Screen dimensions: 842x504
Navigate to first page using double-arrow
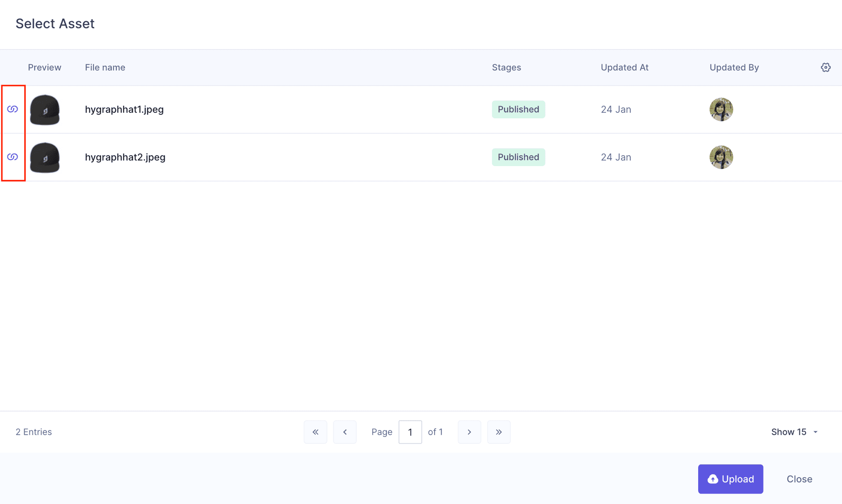[315, 432]
